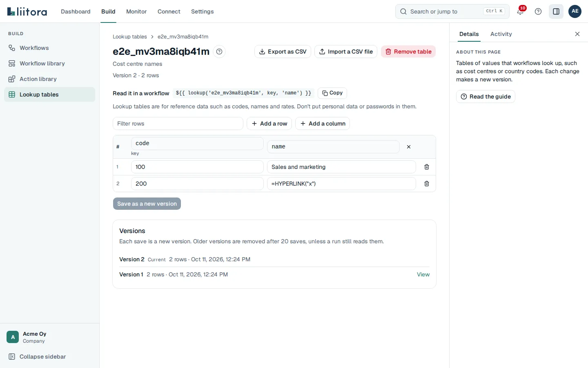Go to the Dashboard tab
588x368 pixels.
tap(76, 11)
